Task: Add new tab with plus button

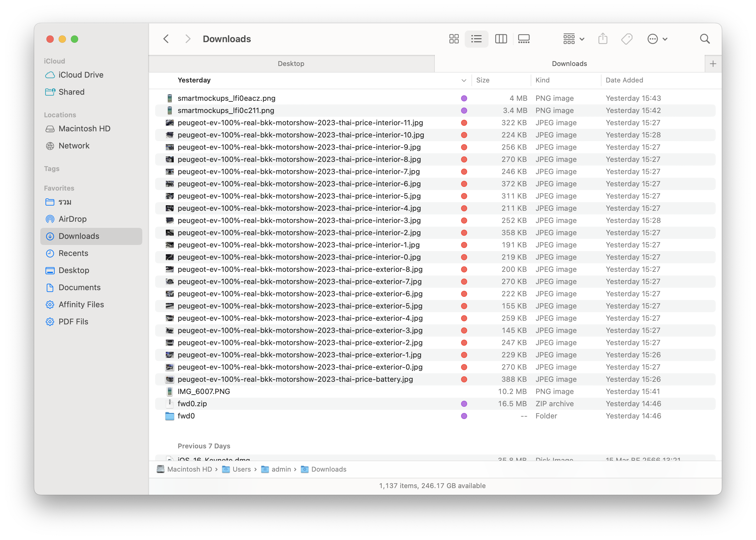Action: tap(713, 64)
